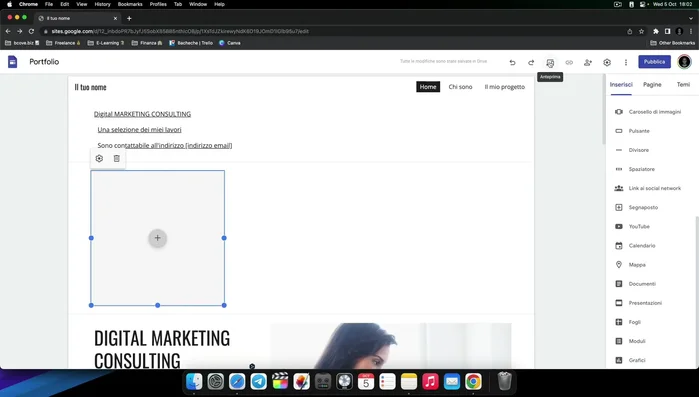Screen dimensions: 699x397
Task: Switch to the Inserisci tab
Action: pos(621,85)
